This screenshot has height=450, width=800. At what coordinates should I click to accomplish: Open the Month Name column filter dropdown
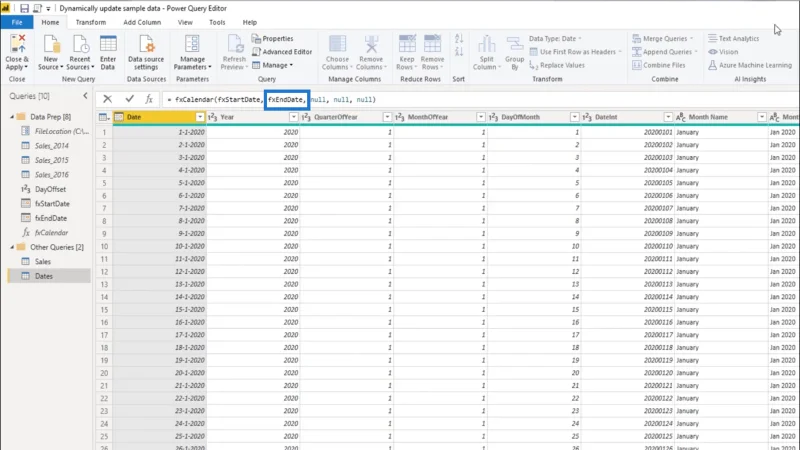[762, 117]
